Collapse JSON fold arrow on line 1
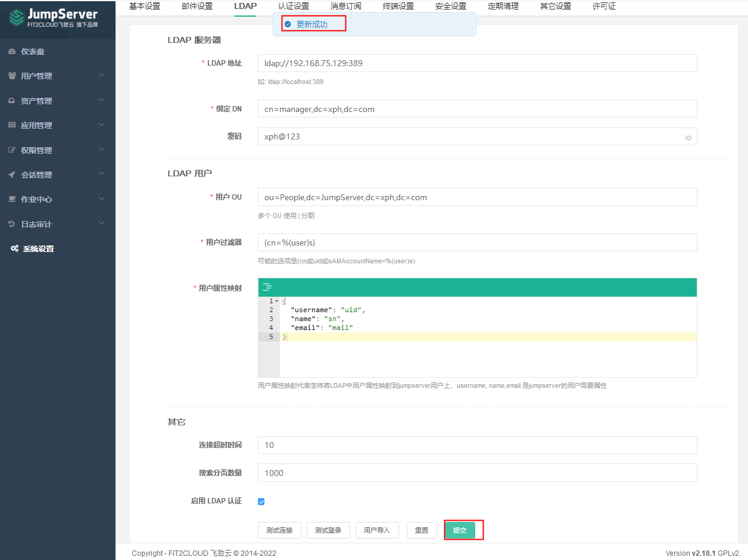Viewport: 748px width, 560px height. [x=276, y=301]
